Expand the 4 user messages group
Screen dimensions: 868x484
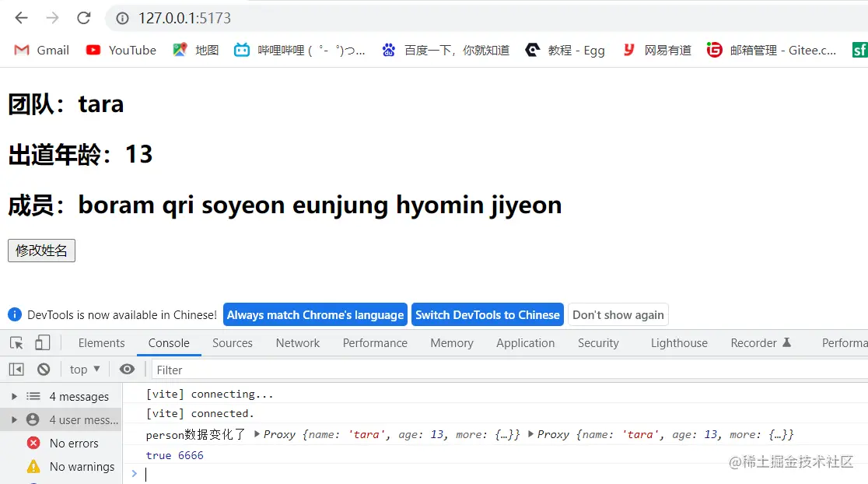15,419
